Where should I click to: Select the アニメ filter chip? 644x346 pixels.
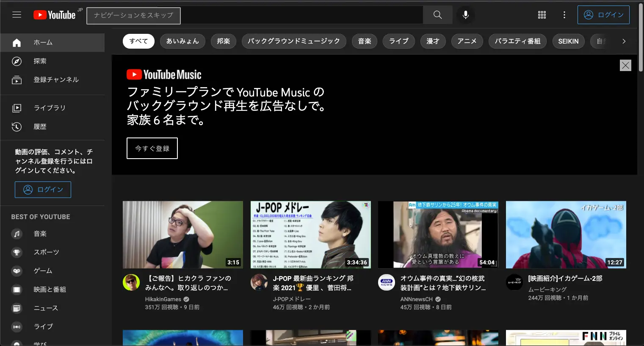(x=467, y=41)
